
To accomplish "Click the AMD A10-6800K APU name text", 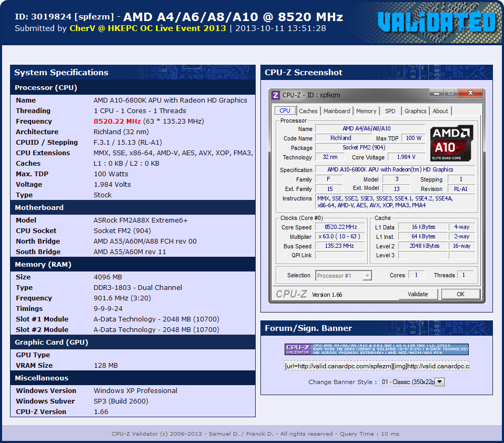I will pos(170,100).
